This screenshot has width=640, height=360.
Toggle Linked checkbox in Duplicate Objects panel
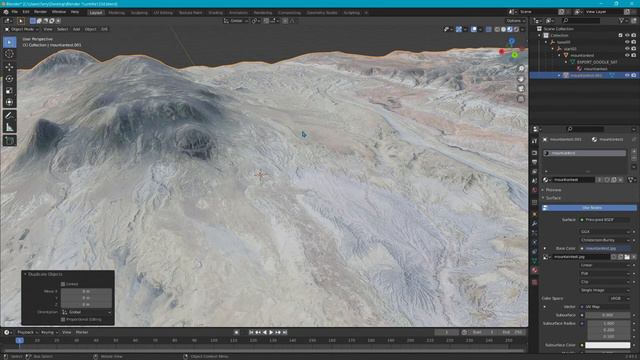click(x=63, y=284)
